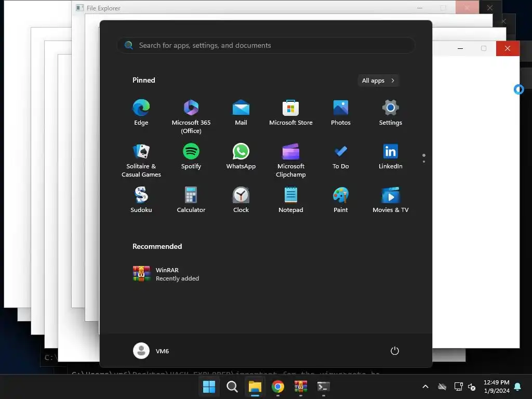This screenshot has width=532, height=399.
Task: Open recently added WinRAR recommendation
Action: (x=166, y=274)
